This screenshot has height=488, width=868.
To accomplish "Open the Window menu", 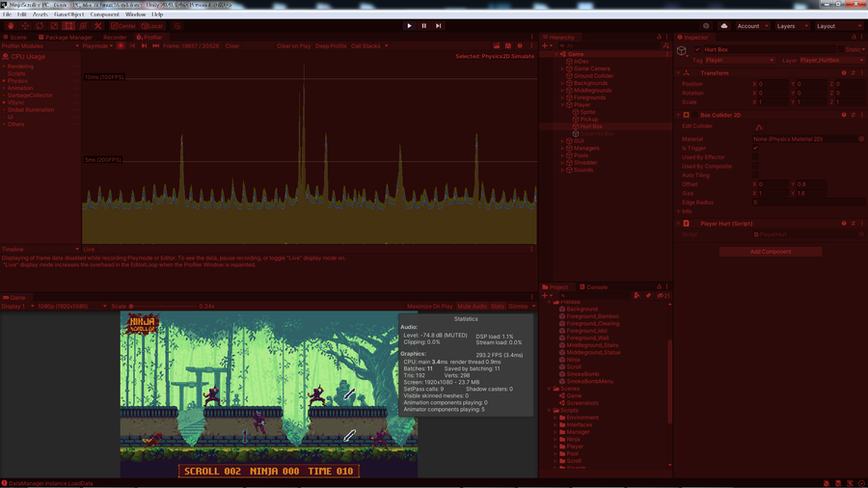I will click(x=135, y=14).
